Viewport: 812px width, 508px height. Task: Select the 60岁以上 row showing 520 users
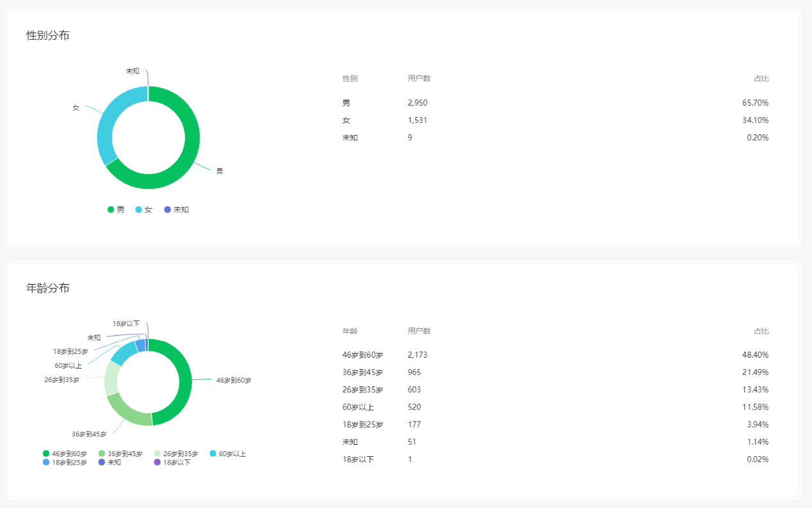pyautogui.click(x=555, y=407)
